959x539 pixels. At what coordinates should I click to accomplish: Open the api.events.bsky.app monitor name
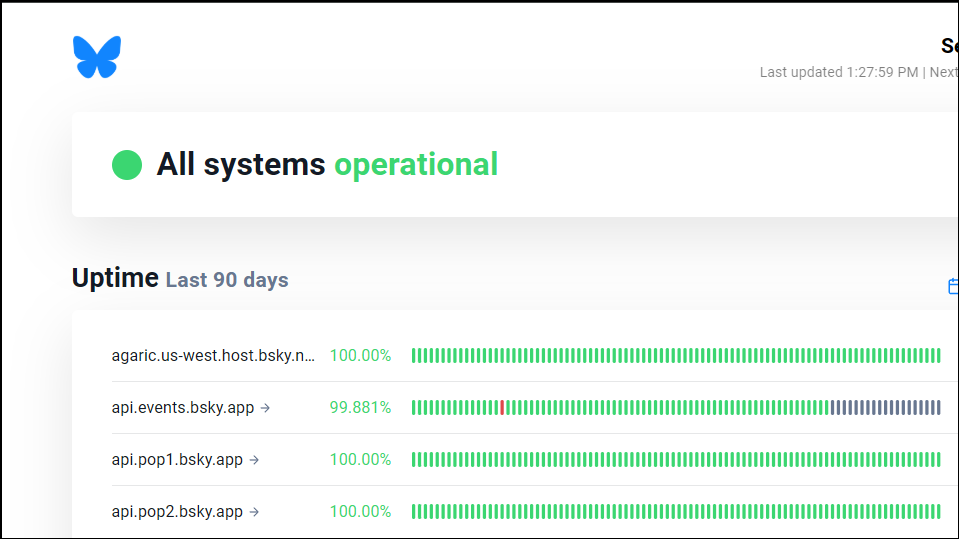point(182,407)
